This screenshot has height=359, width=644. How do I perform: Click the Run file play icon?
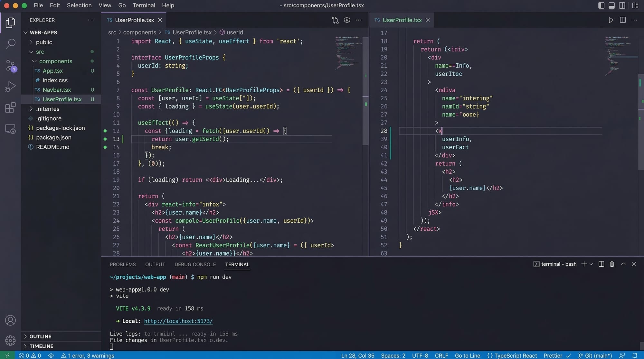tap(611, 20)
